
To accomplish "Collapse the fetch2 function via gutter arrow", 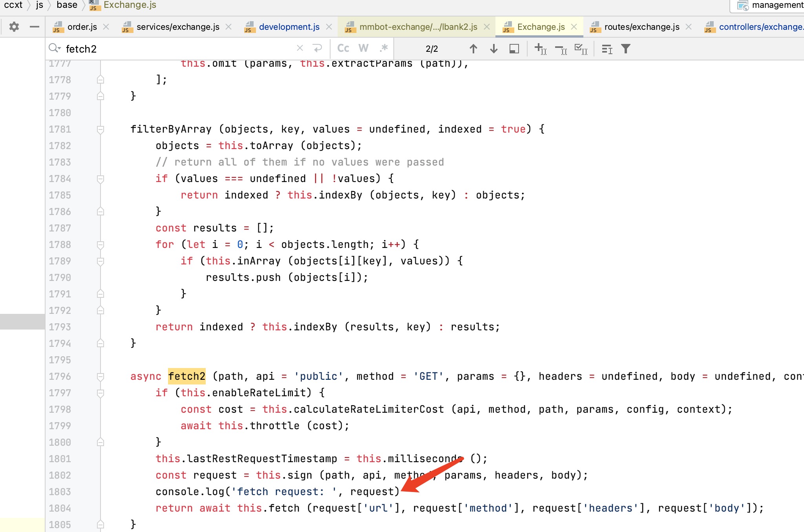I will click(x=100, y=376).
